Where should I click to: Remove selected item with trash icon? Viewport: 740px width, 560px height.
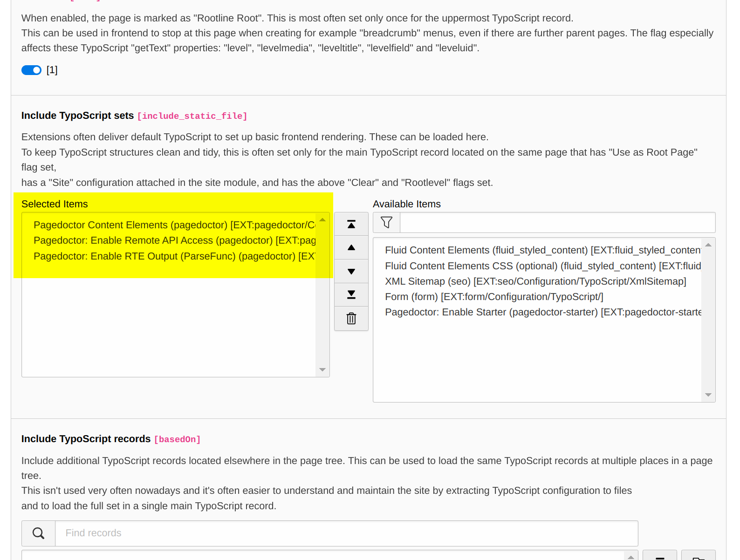tap(351, 318)
